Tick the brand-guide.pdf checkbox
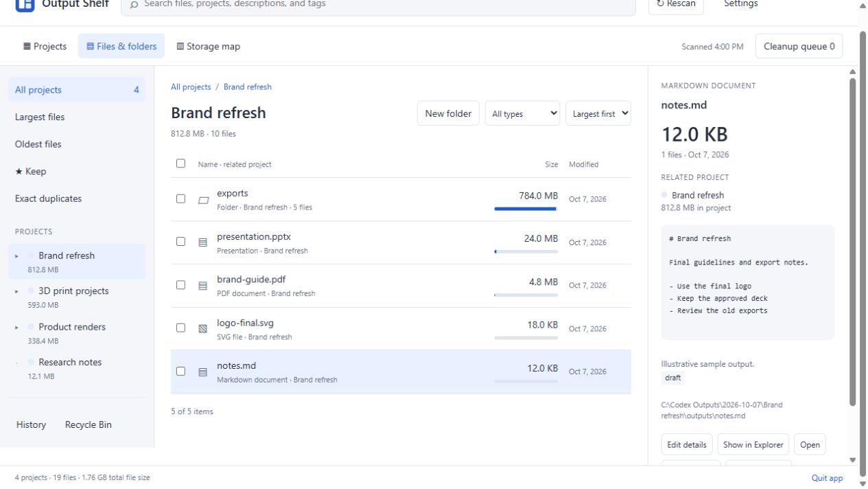868x489 pixels. 180,285
